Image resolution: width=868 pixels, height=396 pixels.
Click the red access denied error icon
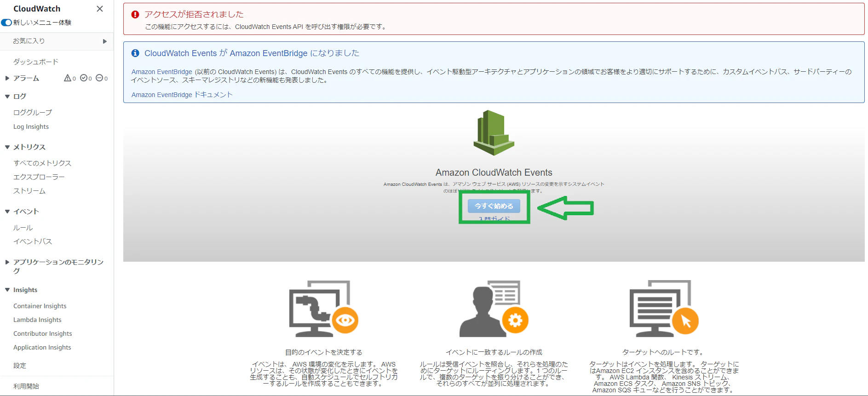pos(135,15)
